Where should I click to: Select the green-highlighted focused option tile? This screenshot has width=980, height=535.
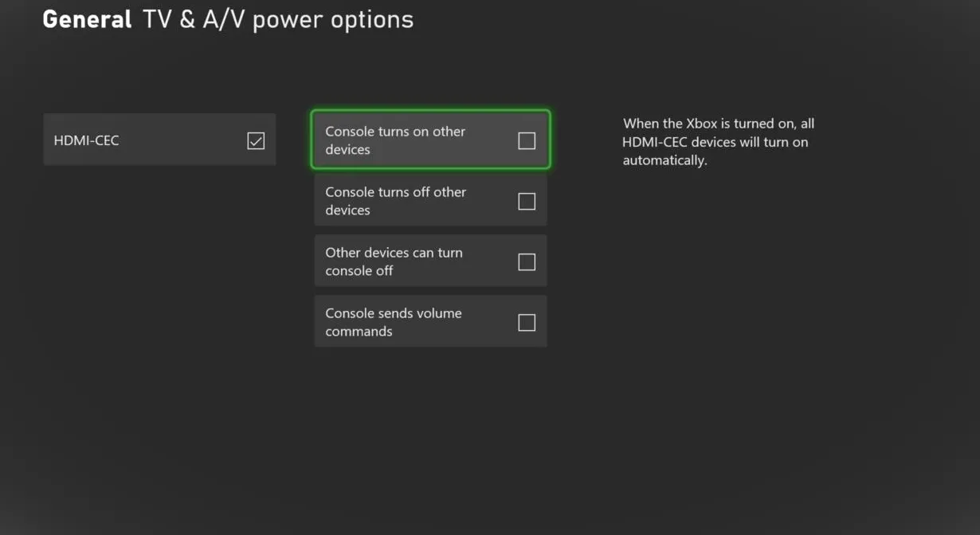(x=430, y=140)
